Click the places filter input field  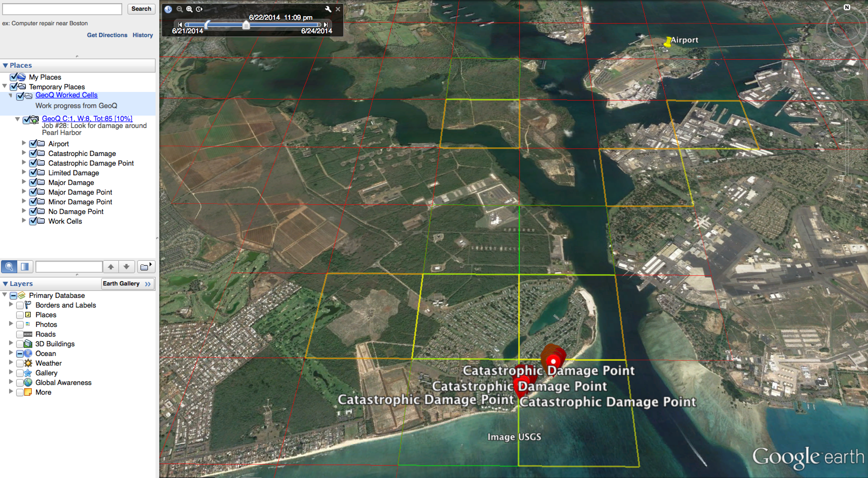click(69, 267)
